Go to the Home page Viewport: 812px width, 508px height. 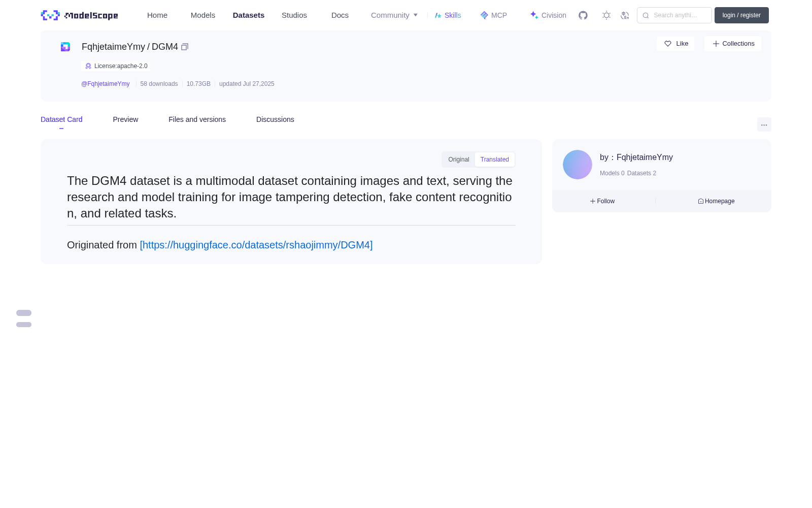point(157,15)
